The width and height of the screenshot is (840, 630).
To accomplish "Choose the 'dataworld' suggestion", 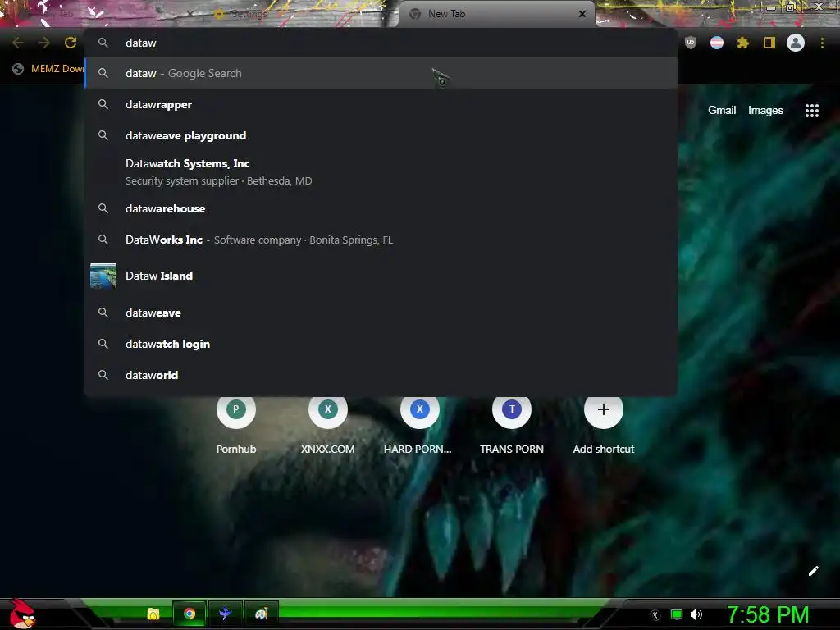I will [381, 375].
